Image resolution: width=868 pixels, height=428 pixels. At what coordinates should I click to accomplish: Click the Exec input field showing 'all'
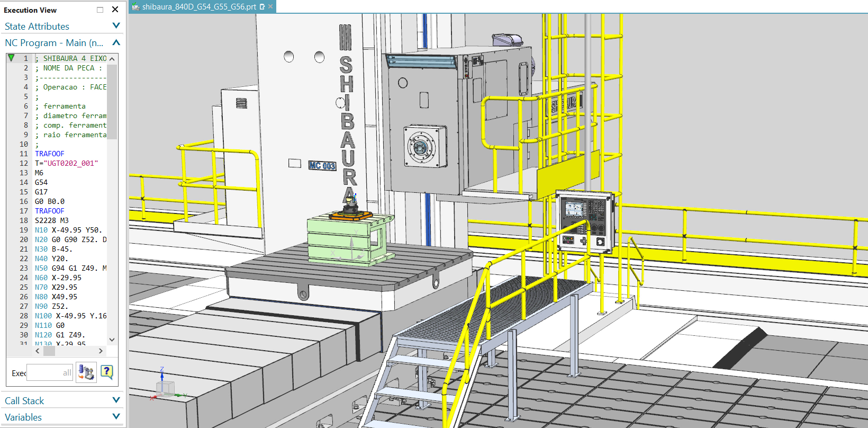[x=50, y=373]
